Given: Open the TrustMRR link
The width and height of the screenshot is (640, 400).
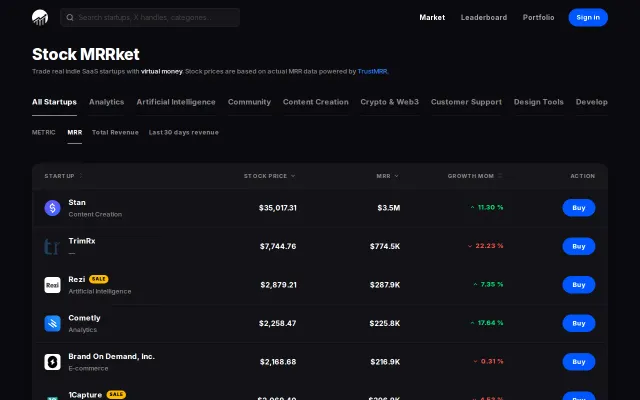Looking at the screenshot, I should (372, 71).
